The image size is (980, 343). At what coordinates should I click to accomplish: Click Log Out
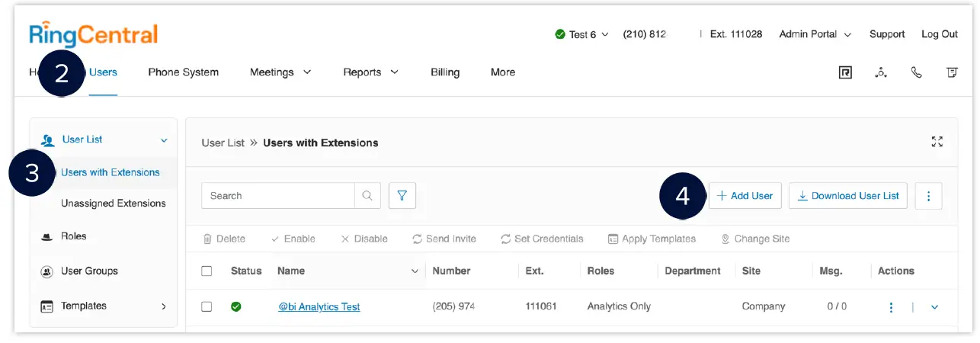(x=940, y=34)
